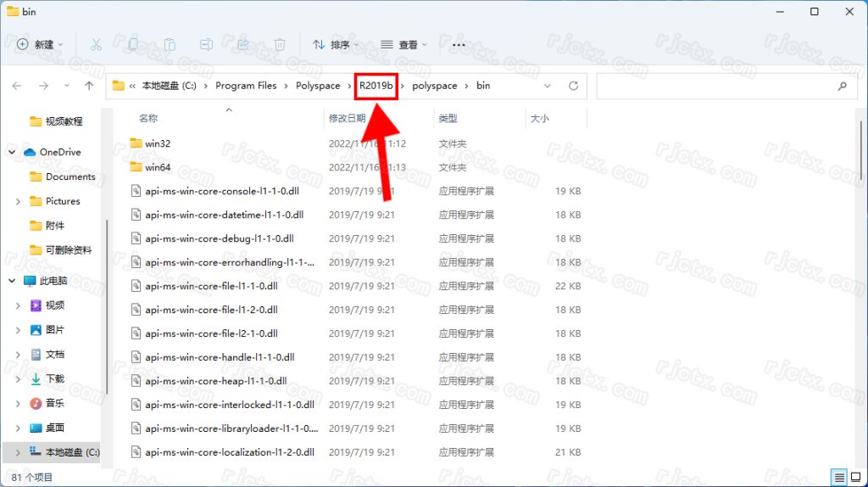Viewport: 868px width, 487px height.
Task: Select the win64 folder
Action: (x=158, y=167)
